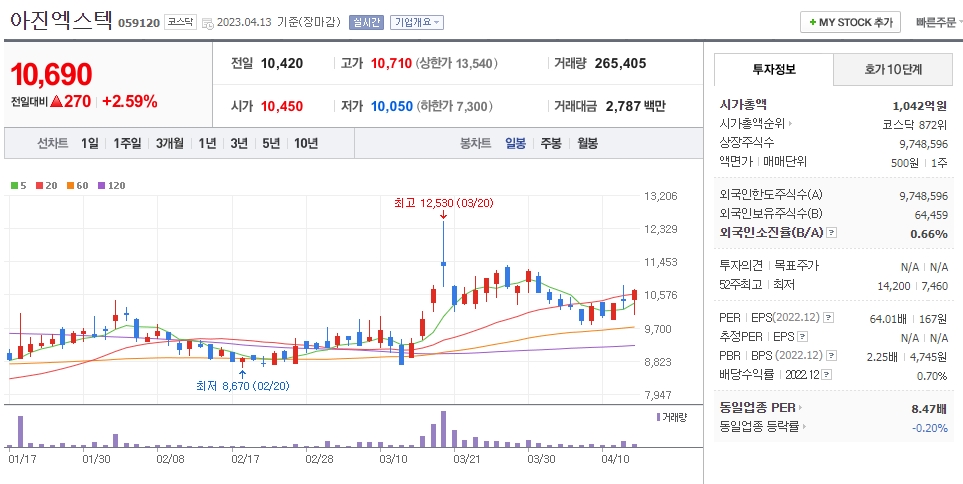Click the tallest volume bar near 03/20
The width and height of the screenshot is (963, 484).
point(443,429)
